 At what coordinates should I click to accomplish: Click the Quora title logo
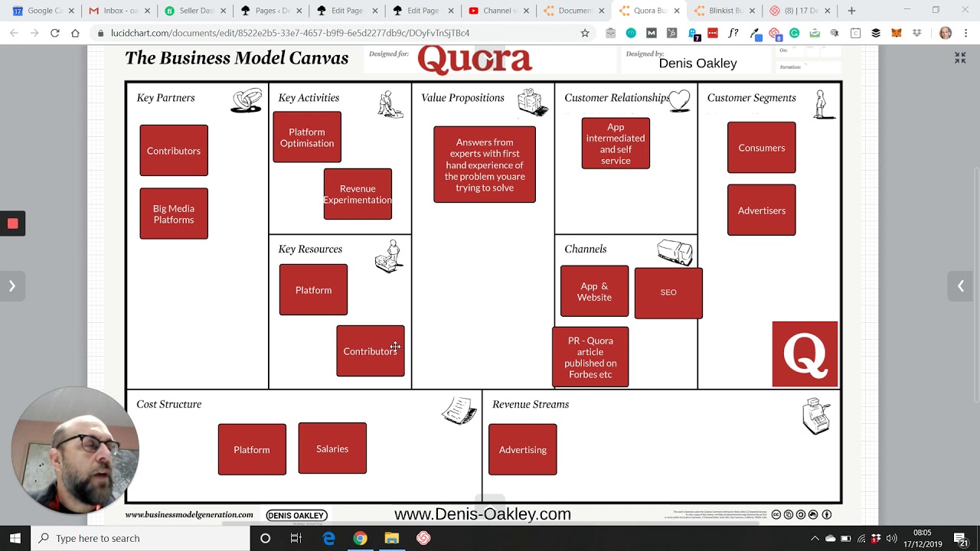475,60
